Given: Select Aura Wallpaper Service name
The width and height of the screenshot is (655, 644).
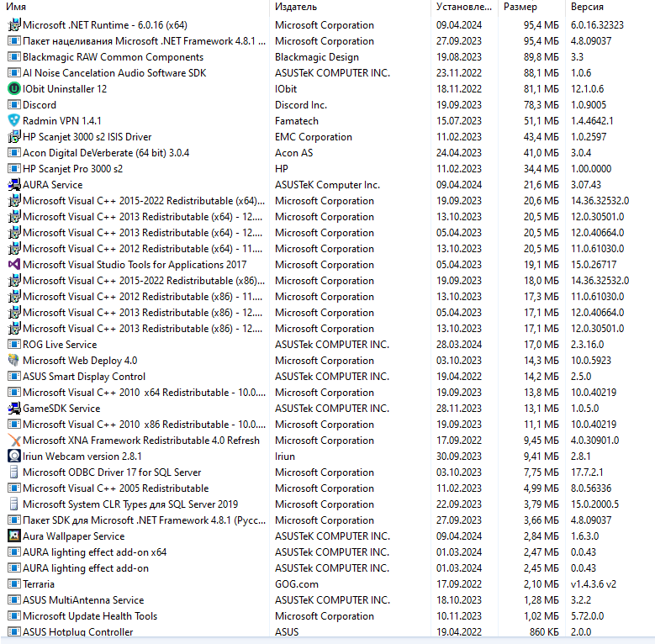Looking at the screenshot, I should click(x=73, y=536).
